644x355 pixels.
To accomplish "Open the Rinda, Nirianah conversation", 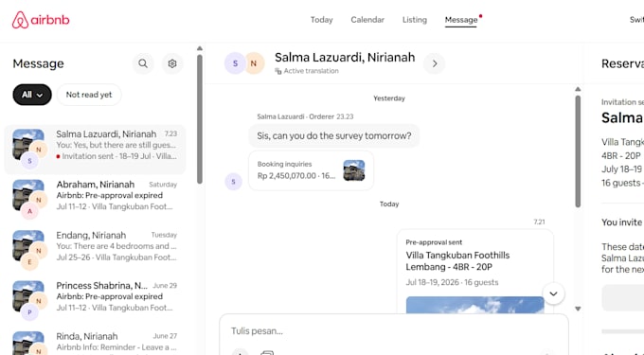I will click(x=95, y=342).
